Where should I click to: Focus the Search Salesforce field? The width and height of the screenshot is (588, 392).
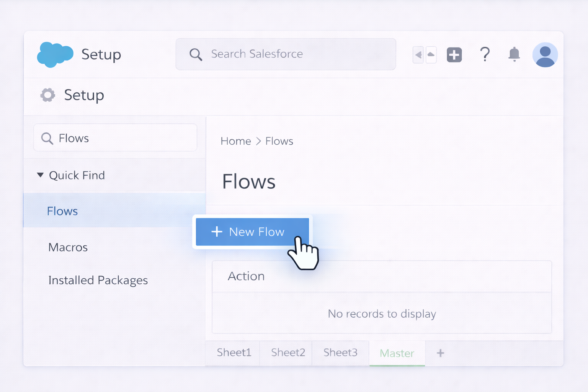tap(286, 54)
